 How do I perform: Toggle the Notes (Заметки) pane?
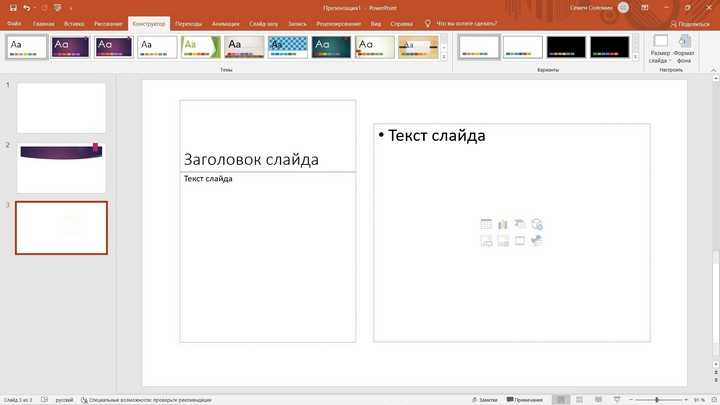pyautogui.click(x=483, y=399)
